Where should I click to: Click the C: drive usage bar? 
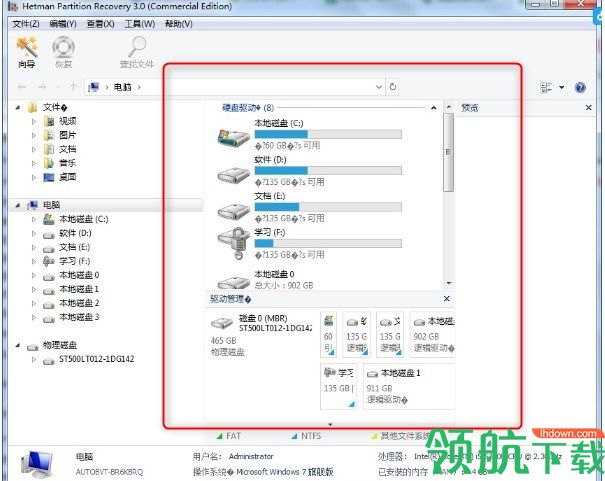click(x=328, y=134)
